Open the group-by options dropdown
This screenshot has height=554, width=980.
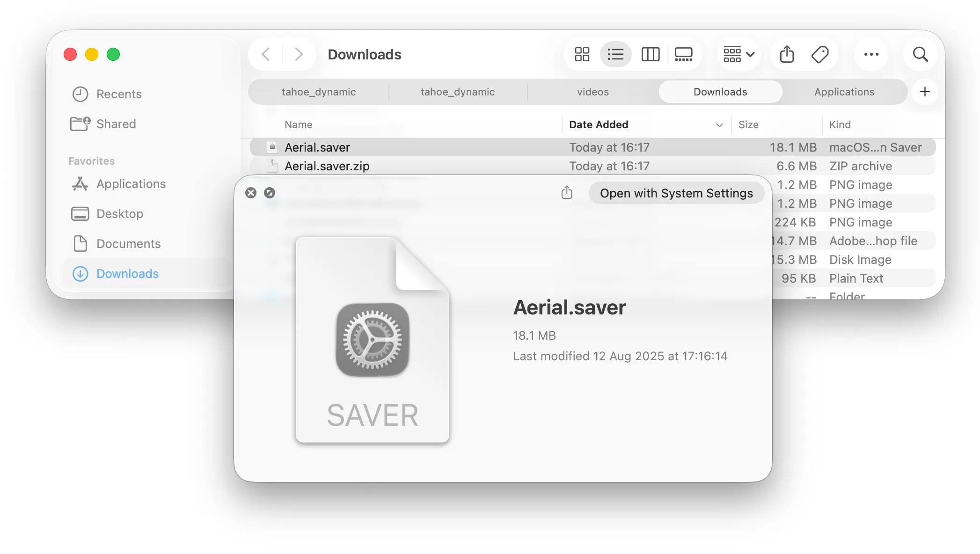tap(739, 54)
